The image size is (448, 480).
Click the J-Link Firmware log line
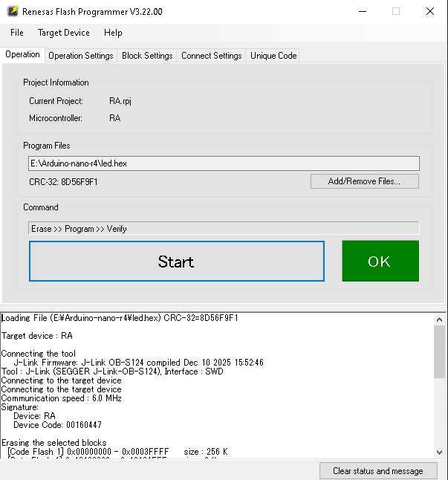[138, 363]
